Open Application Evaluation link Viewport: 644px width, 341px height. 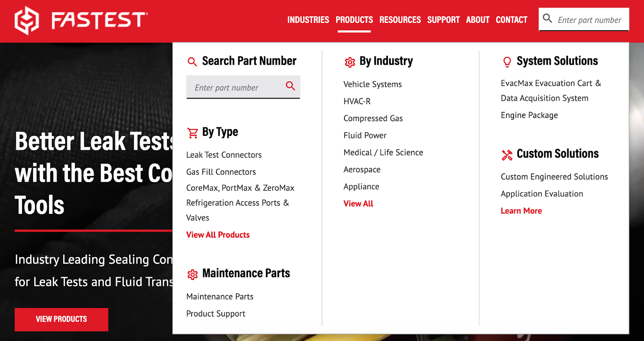click(x=542, y=193)
